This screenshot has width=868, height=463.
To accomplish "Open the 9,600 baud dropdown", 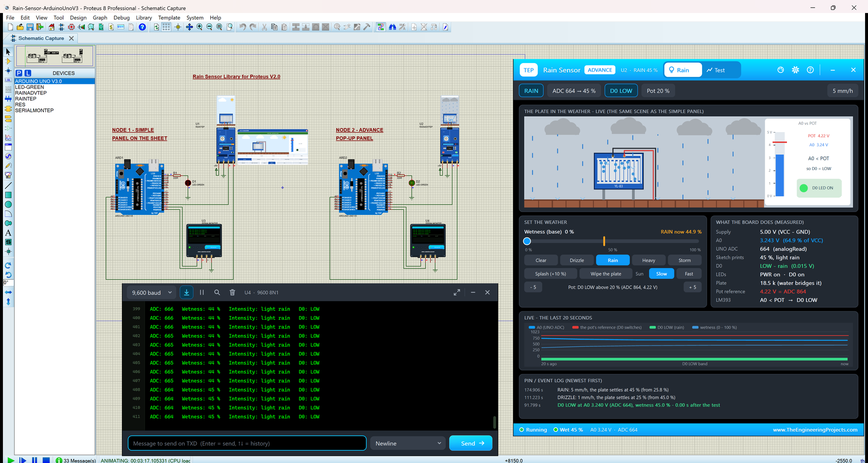I will point(152,292).
